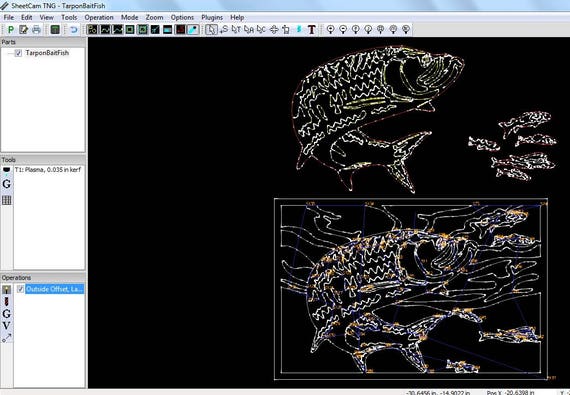Click the printer icon in toolbar
This screenshot has width=570, height=395.
36,29
